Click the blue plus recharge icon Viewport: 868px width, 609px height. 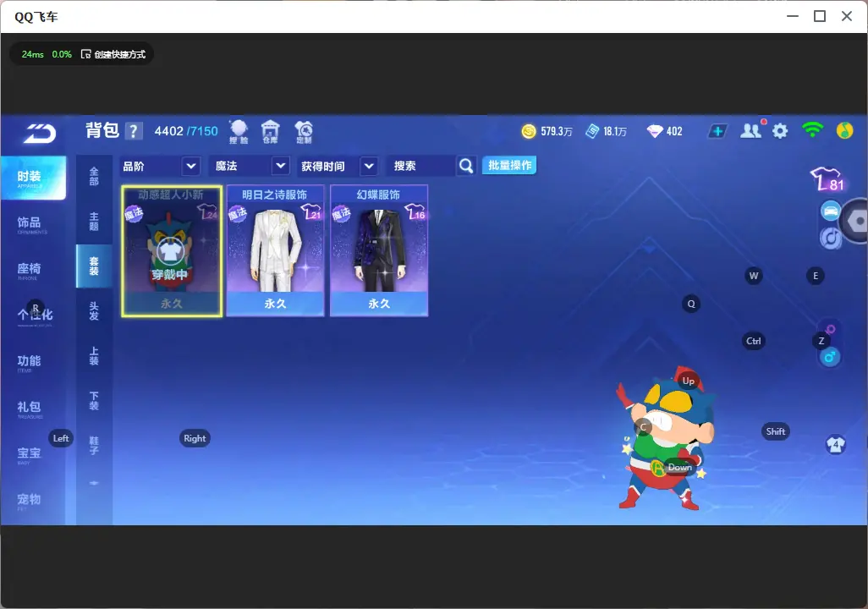[x=717, y=131]
